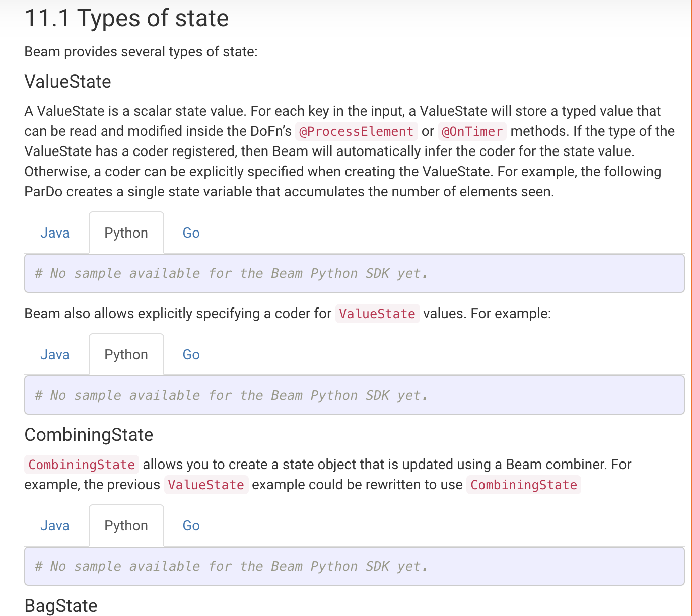Click the ValueState section heading
This screenshot has width=692, height=616.
click(67, 82)
